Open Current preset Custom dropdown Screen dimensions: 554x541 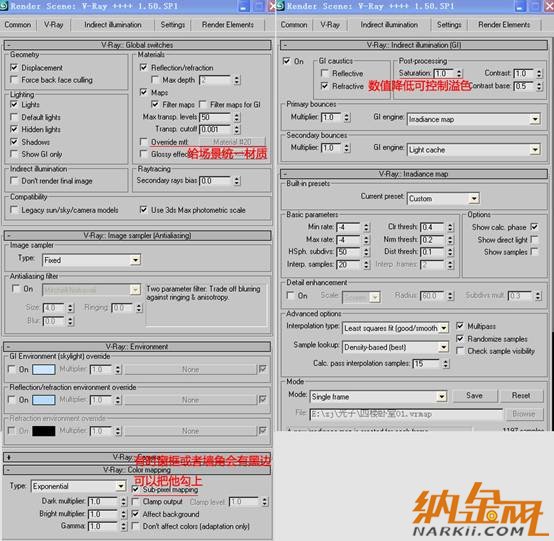click(443, 198)
